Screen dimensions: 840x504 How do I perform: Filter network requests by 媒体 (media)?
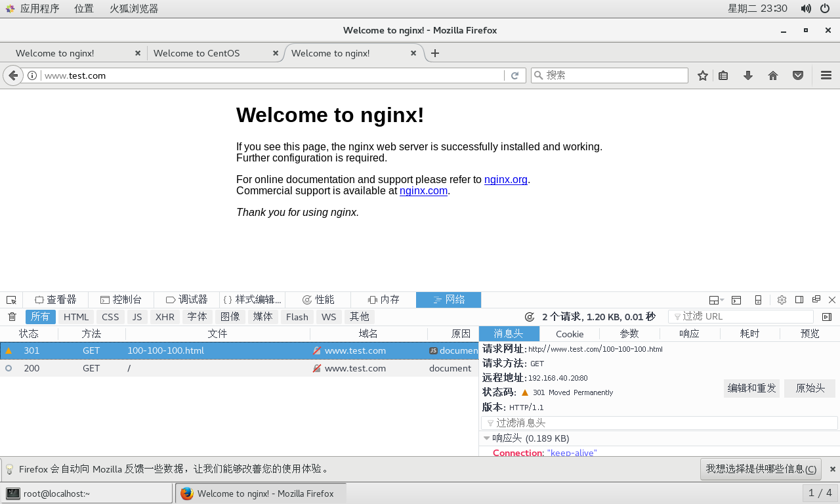pyautogui.click(x=262, y=317)
